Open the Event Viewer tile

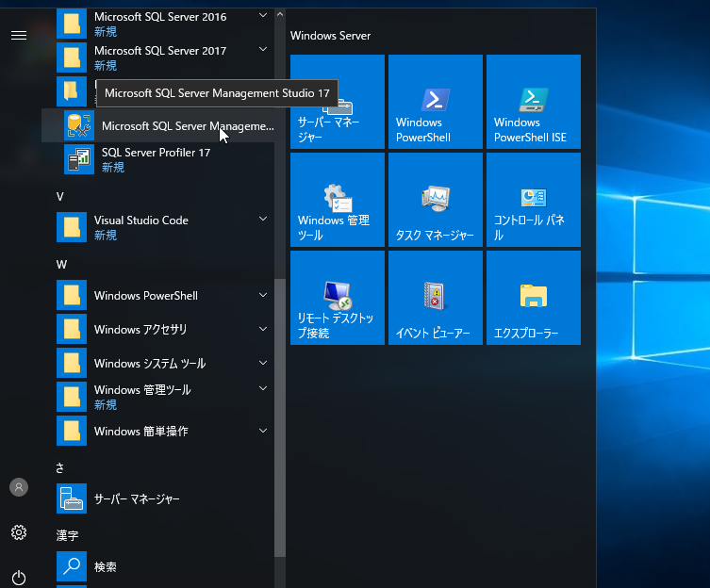pyautogui.click(x=435, y=298)
